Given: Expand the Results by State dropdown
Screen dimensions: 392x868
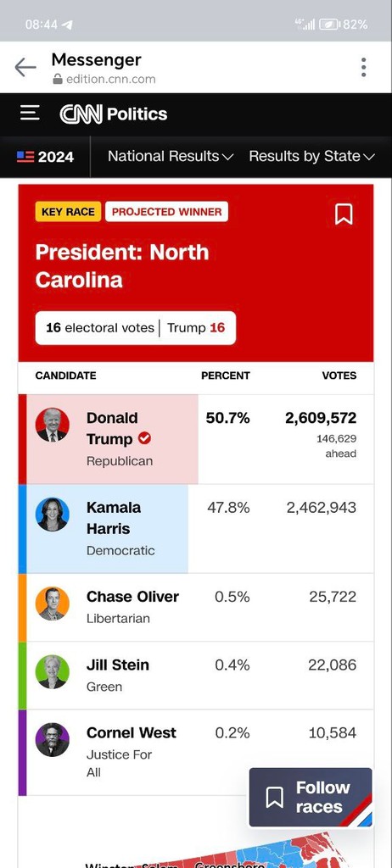Looking at the screenshot, I should (x=312, y=157).
